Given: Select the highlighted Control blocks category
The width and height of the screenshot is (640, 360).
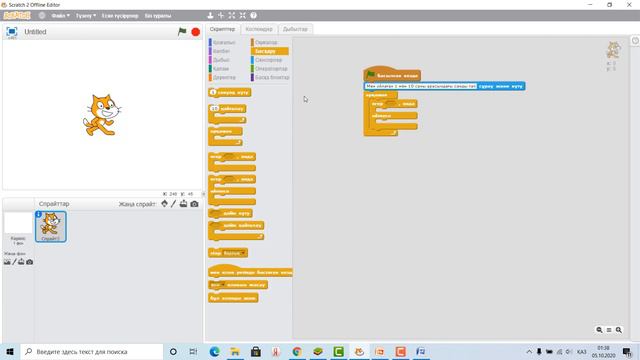Looking at the screenshot, I should pyautogui.click(x=270, y=51).
